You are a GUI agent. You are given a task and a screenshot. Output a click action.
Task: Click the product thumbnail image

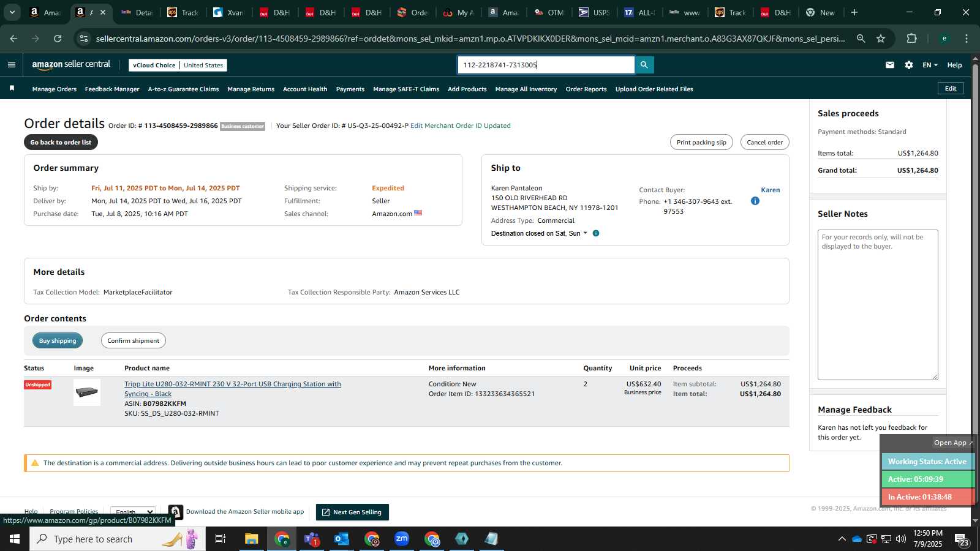click(x=87, y=392)
